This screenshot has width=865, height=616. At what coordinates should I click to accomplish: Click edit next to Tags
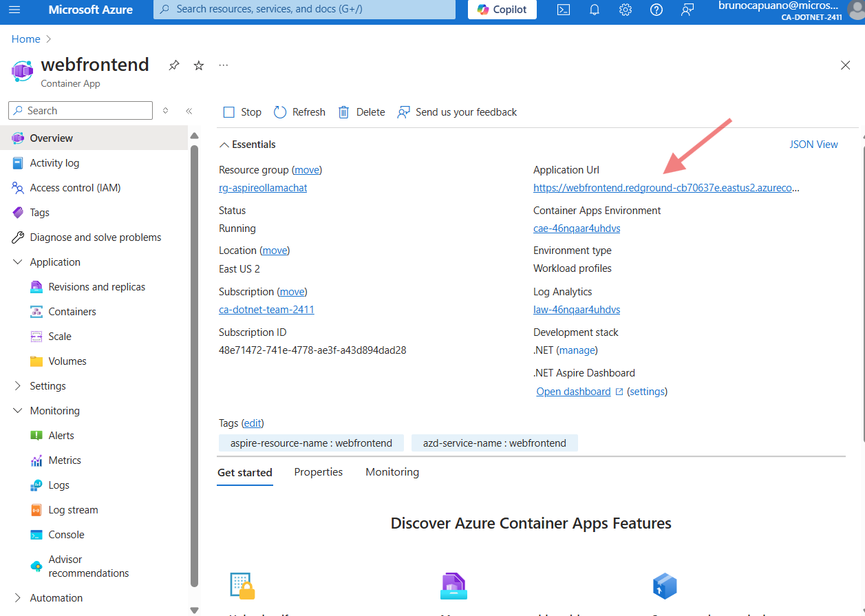[253, 423]
